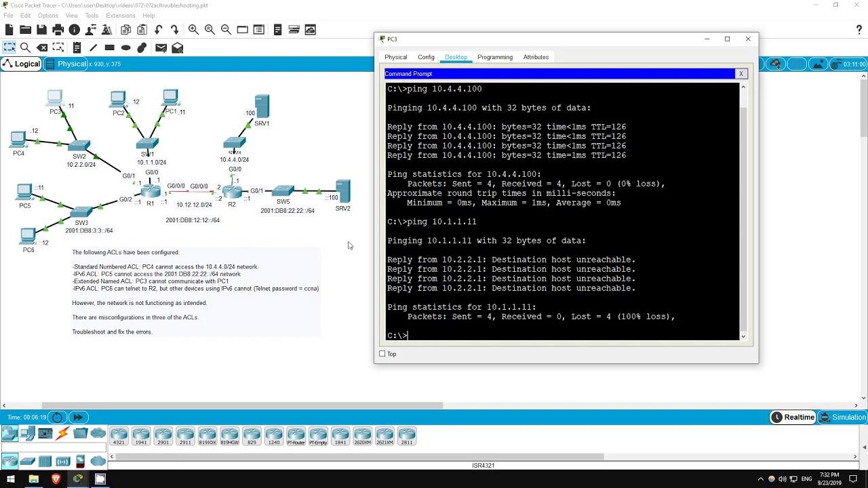Open the Activity Wizard

click(107, 29)
